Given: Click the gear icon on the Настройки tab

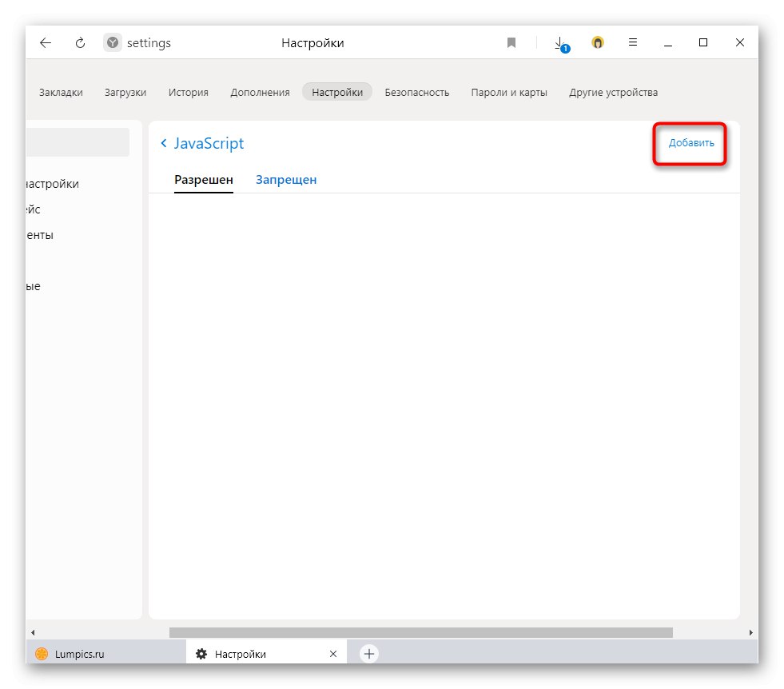Looking at the screenshot, I should (x=201, y=654).
